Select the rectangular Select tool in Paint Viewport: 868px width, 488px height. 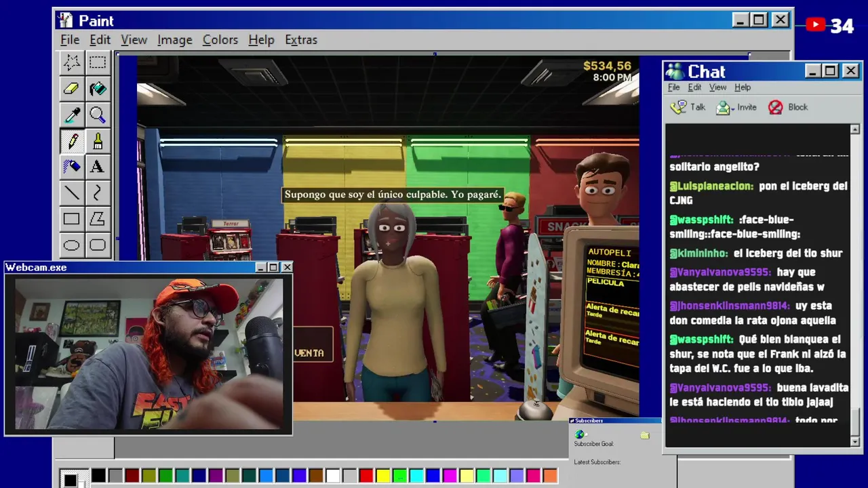tap(98, 62)
